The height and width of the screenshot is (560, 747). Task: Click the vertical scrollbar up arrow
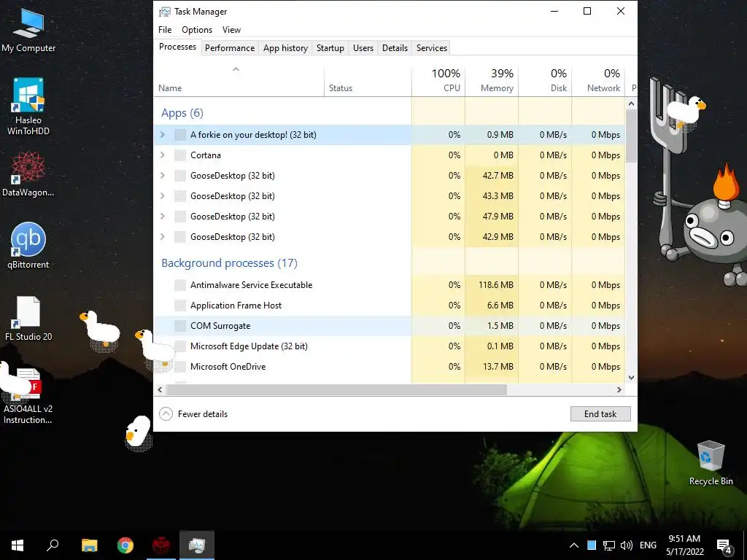[631, 104]
